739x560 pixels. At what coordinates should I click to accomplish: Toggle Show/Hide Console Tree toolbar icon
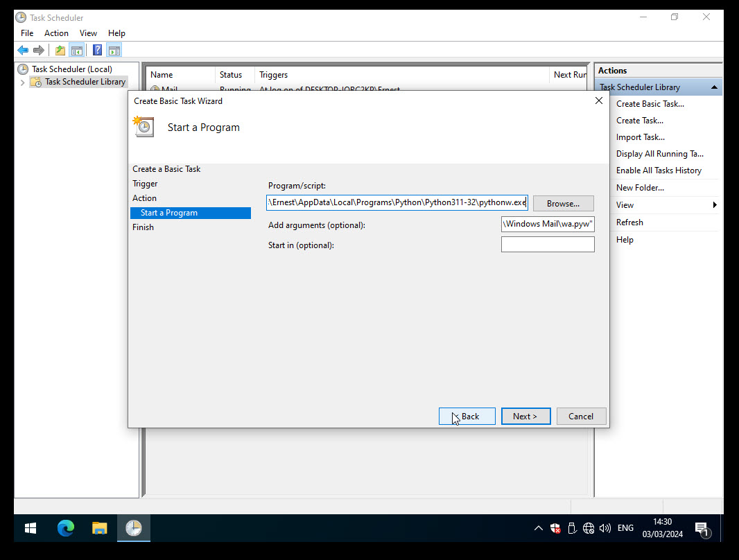[77, 50]
